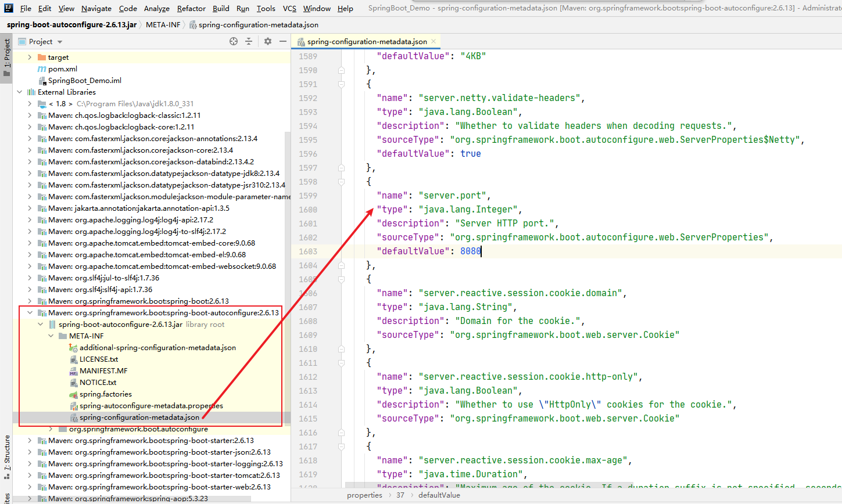Open the Z: Structure tool window tab
842x504 pixels.
tap(6, 456)
